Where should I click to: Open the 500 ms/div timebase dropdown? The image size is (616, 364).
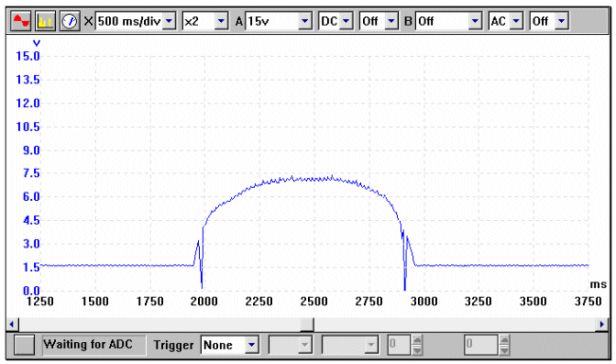(x=169, y=21)
